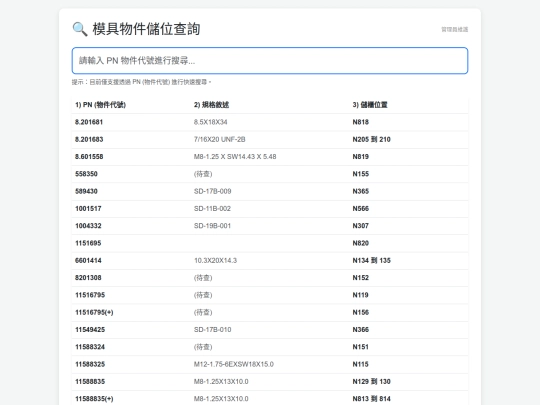The width and height of the screenshot is (540, 405).
Task: Select PN cell 11588325
Action: (90, 364)
